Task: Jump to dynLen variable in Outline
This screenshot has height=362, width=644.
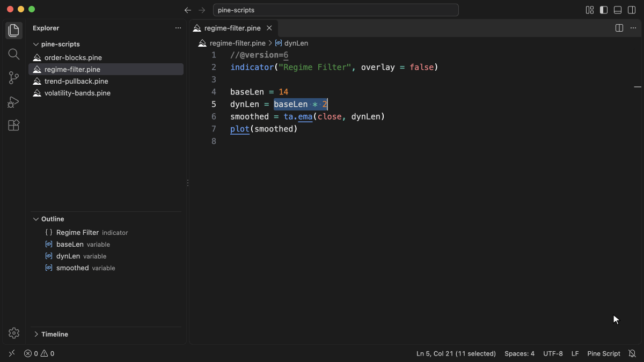Action: click(x=106, y=256)
